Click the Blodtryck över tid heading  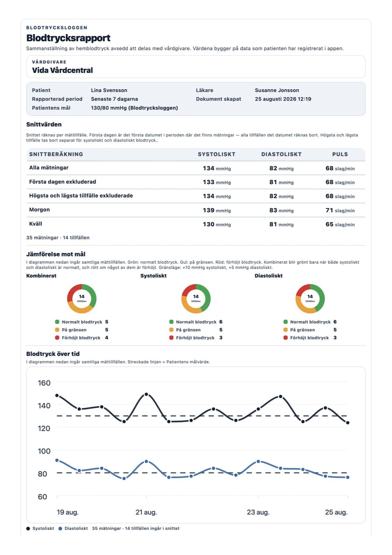click(53, 354)
